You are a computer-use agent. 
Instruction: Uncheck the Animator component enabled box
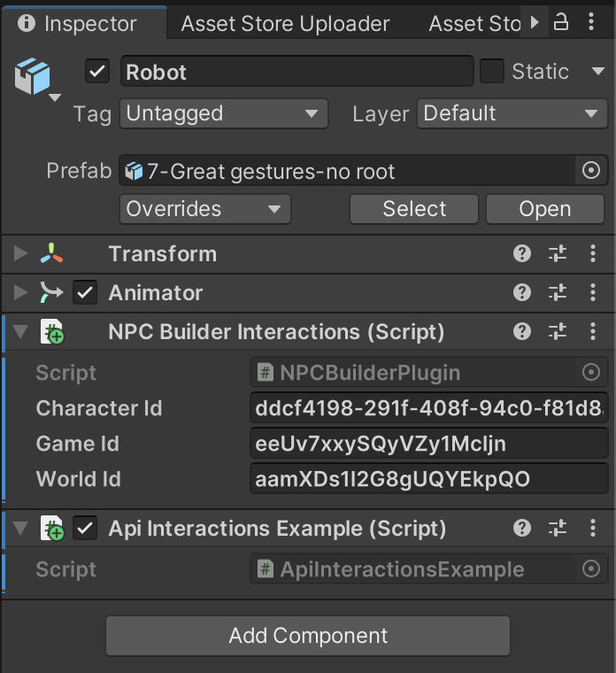coord(85,293)
